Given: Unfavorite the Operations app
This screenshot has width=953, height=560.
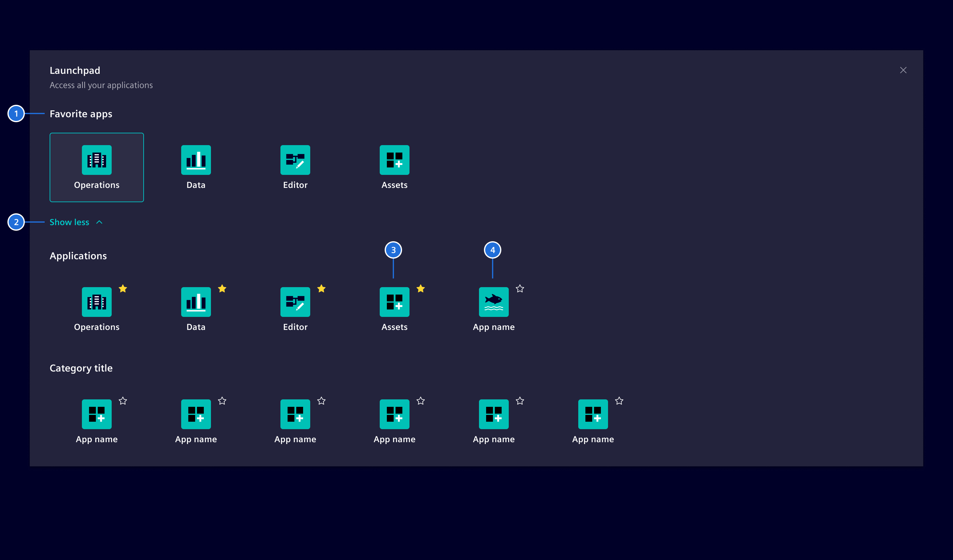Looking at the screenshot, I should point(123,288).
